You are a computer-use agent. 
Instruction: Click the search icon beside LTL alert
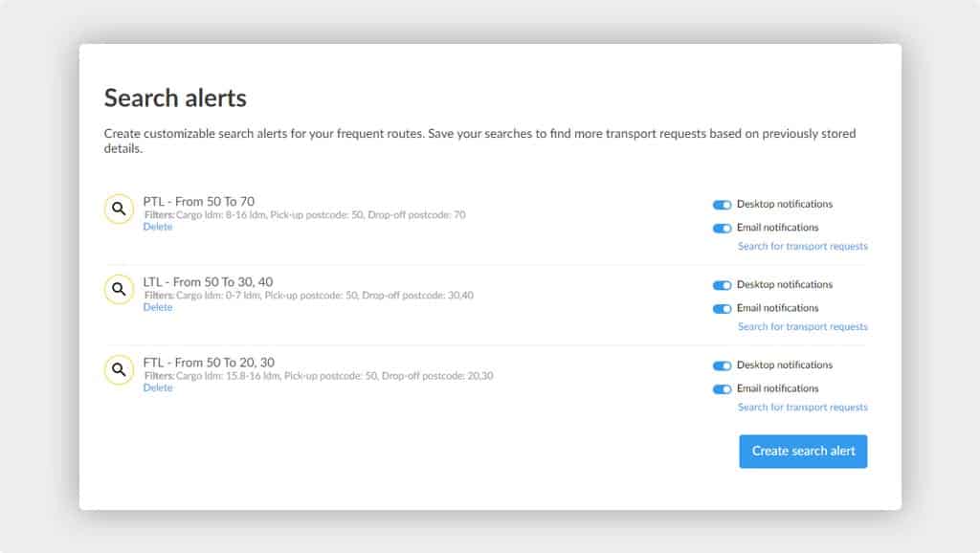coord(119,289)
